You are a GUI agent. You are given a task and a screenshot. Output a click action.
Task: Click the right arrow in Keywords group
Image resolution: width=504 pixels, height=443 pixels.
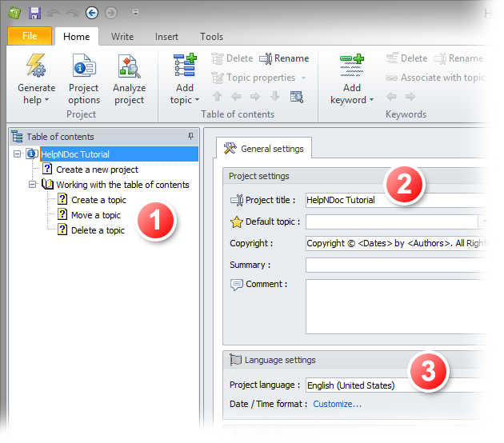click(x=410, y=96)
